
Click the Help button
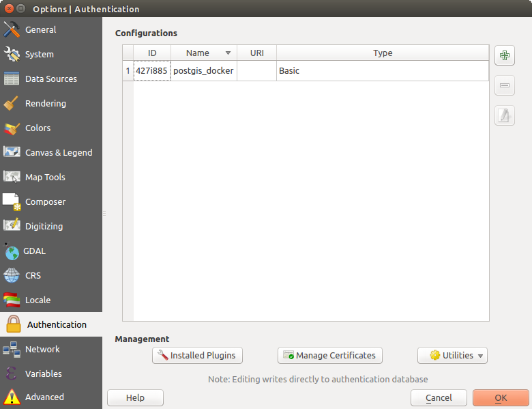pos(135,398)
